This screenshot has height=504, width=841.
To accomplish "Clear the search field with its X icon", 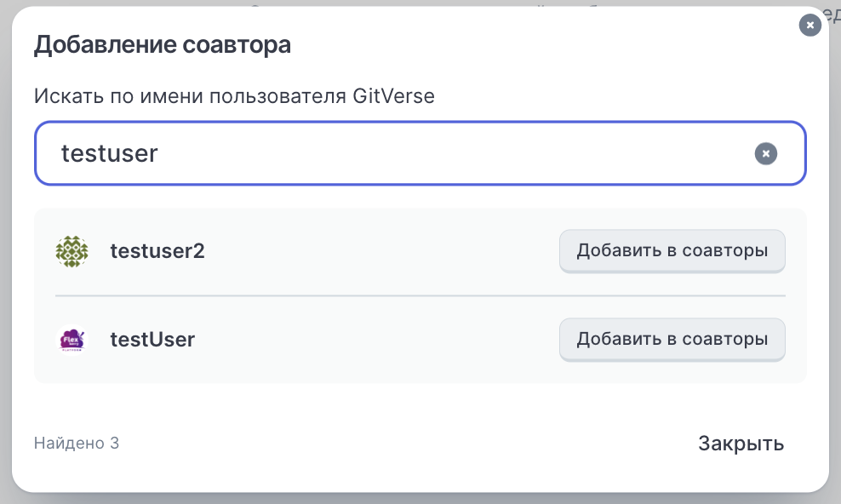I will tap(766, 154).
